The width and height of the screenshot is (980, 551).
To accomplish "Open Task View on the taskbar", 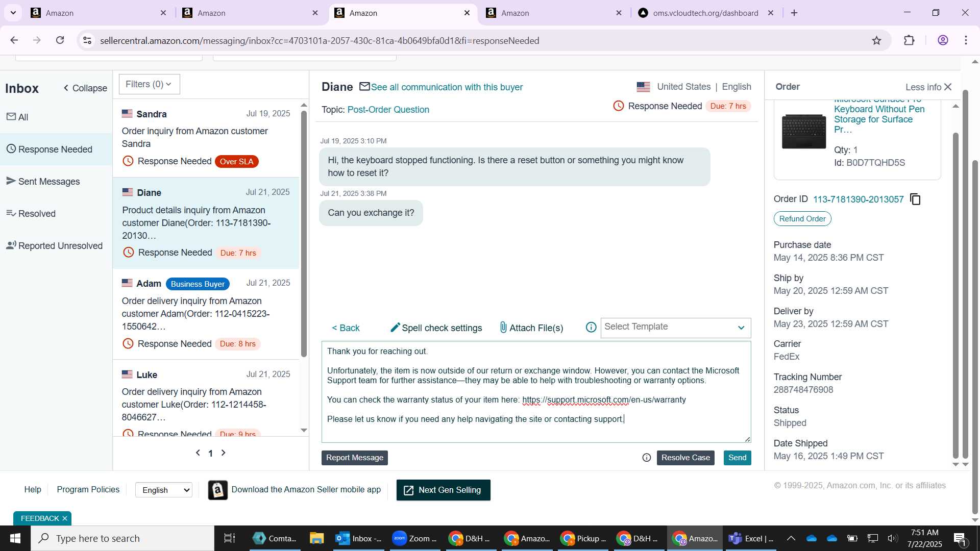I will coord(230,538).
